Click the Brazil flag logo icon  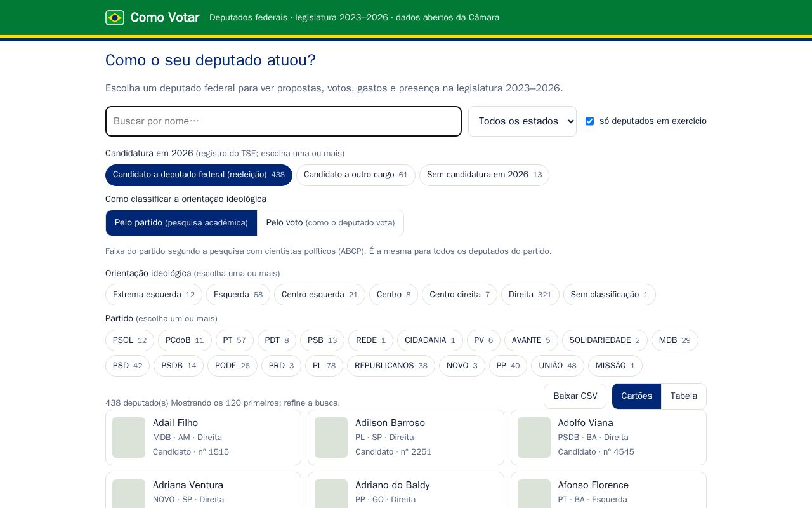tap(115, 18)
